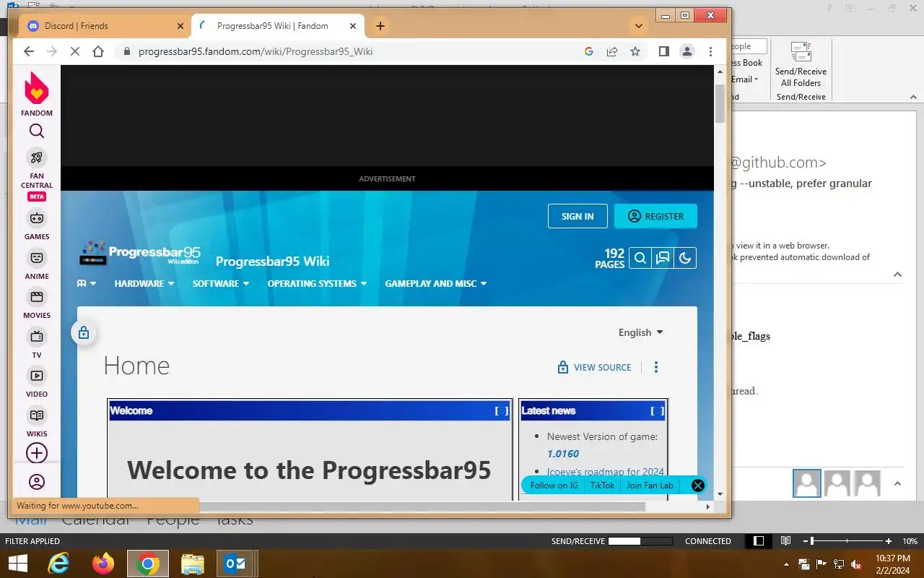
Task: Open a new Chrome tab
Action: [x=380, y=26]
